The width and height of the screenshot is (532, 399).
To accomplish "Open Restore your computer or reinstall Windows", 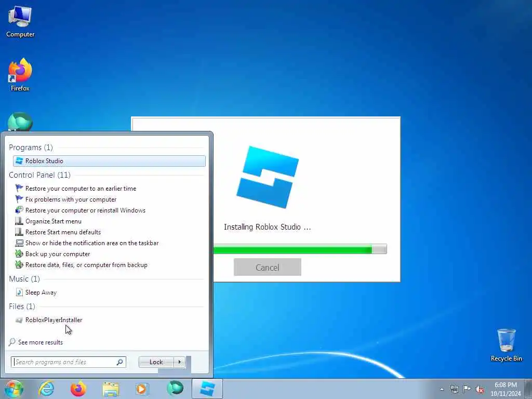I will pos(85,210).
